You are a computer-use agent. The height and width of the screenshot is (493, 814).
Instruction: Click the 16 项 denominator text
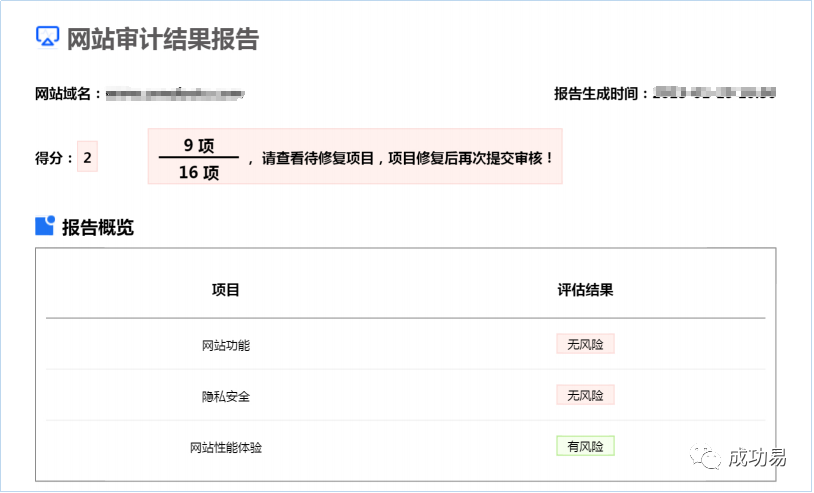click(199, 172)
